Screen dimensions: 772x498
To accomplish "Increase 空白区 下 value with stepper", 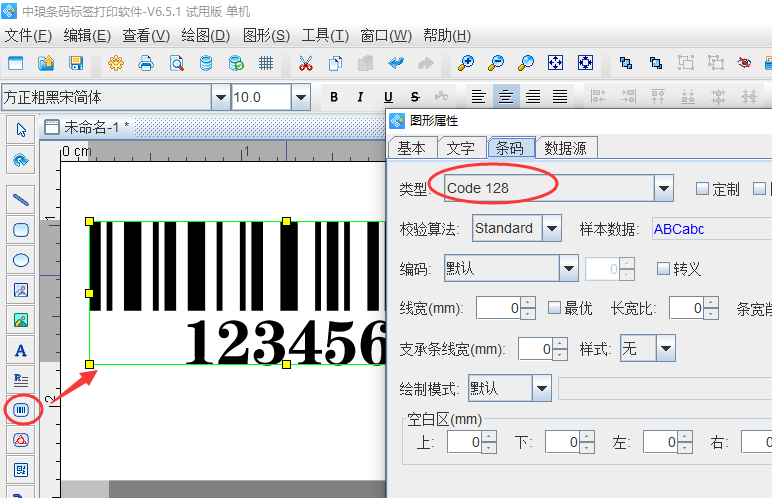I will [x=587, y=436].
